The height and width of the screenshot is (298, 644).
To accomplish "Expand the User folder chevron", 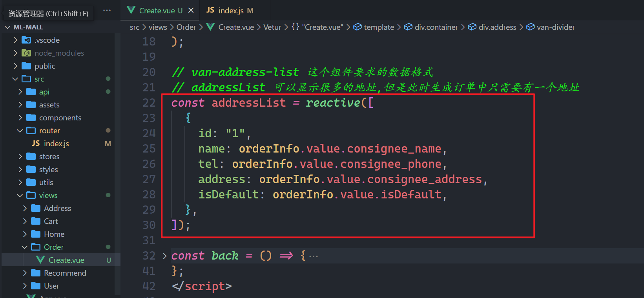I will pos(25,286).
